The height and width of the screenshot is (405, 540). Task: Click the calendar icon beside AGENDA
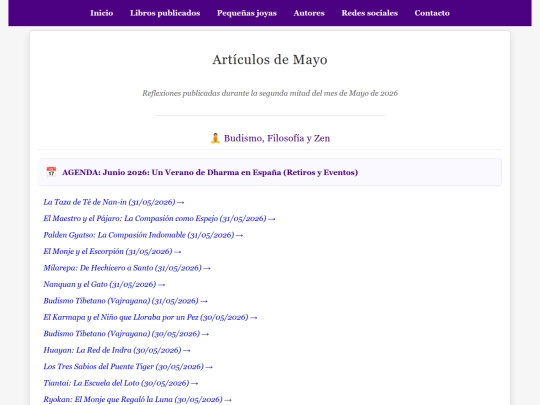[51, 172]
